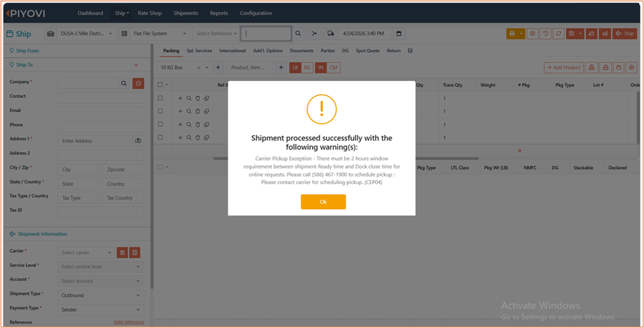Click the orange print label icon
This screenshot has width=644, height=328.
click(512, 34)
